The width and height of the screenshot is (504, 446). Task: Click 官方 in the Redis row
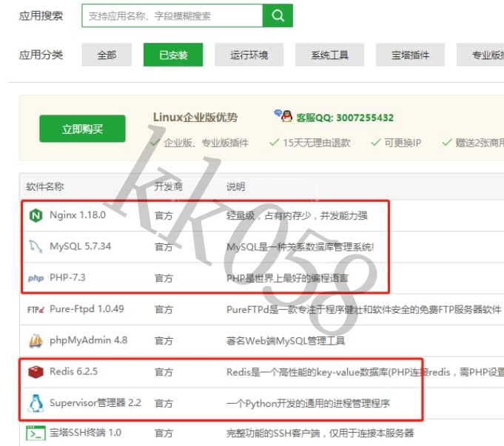pos(164,372)
